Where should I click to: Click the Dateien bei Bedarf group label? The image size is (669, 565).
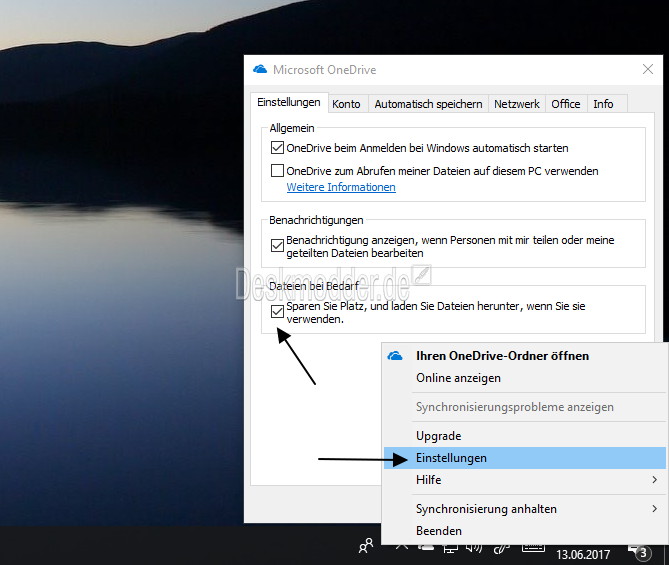point(314,286)
